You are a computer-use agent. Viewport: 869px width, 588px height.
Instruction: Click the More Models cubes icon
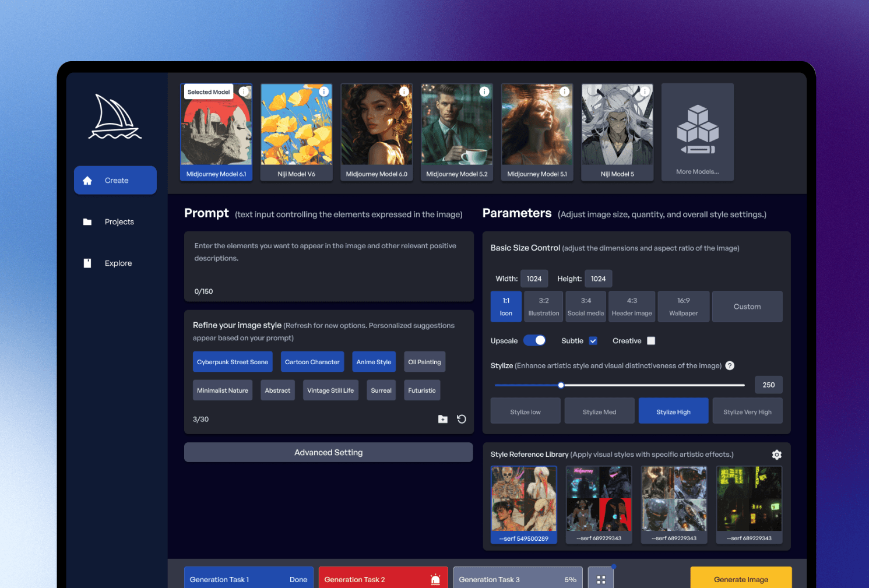point(698,129)
